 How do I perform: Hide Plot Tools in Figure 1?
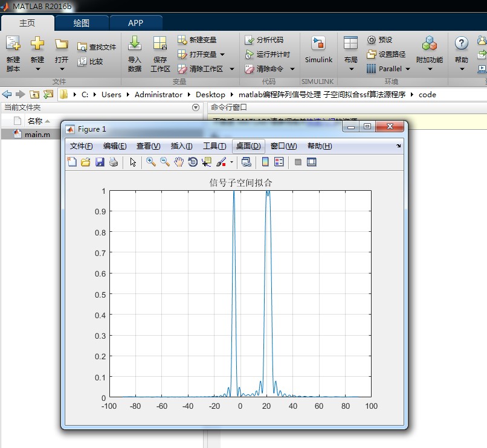click(x=298, y=162)
